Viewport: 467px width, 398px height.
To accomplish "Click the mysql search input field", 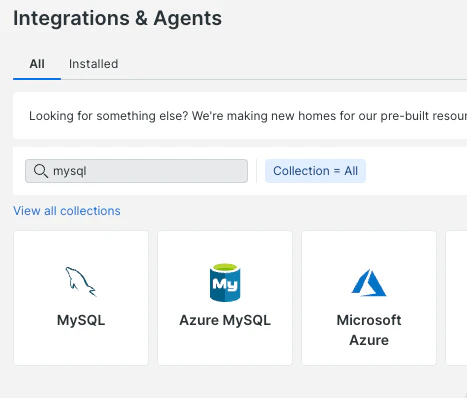I will (136, 171).
